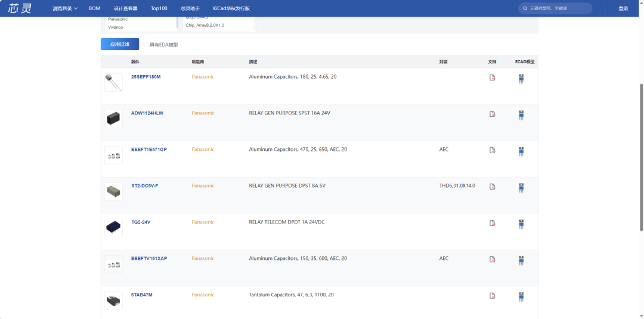Enable the 具有EDA模型 checkbox
The height and width of the screenshot is (319, 644).
tap(146, 45)
